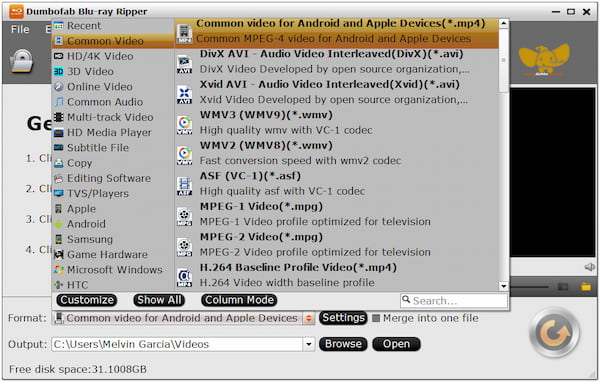Screen dimensions: 600x382
Task: Open the 3D Video category
Action: coord(113,72)
